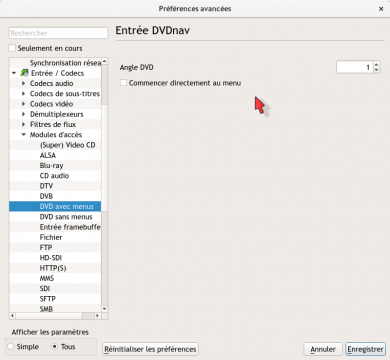Click tree horizontal scrollbar left arrow
Screen dimensions: 390x360
pos(13,315)
